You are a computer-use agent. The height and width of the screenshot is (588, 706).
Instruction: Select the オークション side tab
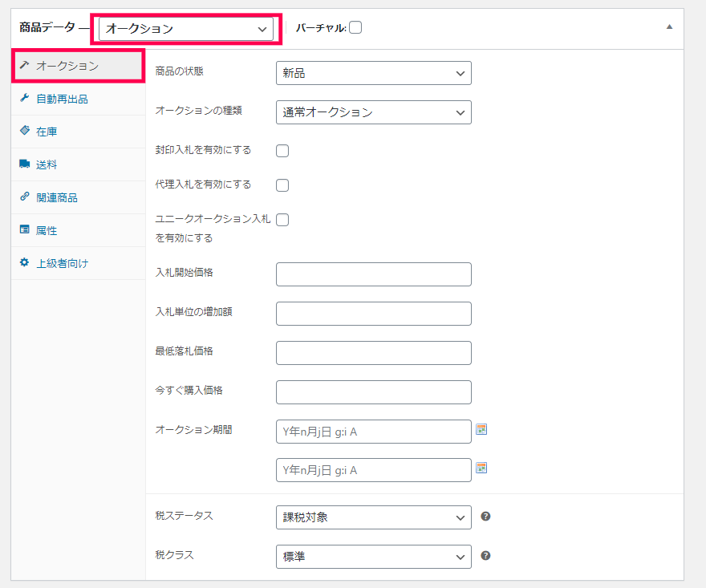coord(79,66)
